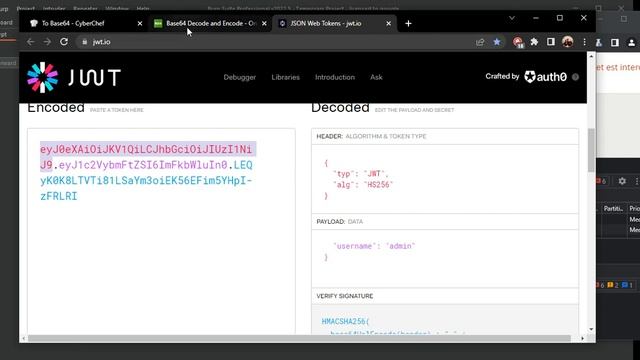Click the "typ": "JWT" header line
The image size is (640, 360).
(x=361, y=173)
